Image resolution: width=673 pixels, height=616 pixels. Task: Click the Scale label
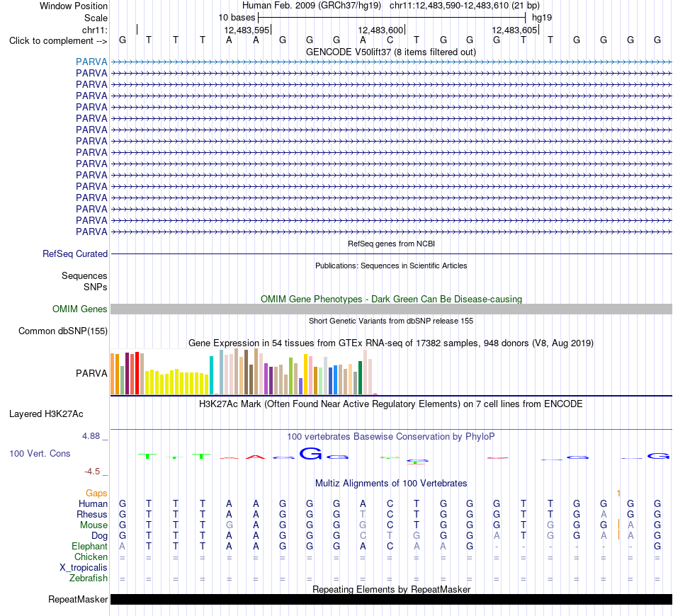[96, 18]
